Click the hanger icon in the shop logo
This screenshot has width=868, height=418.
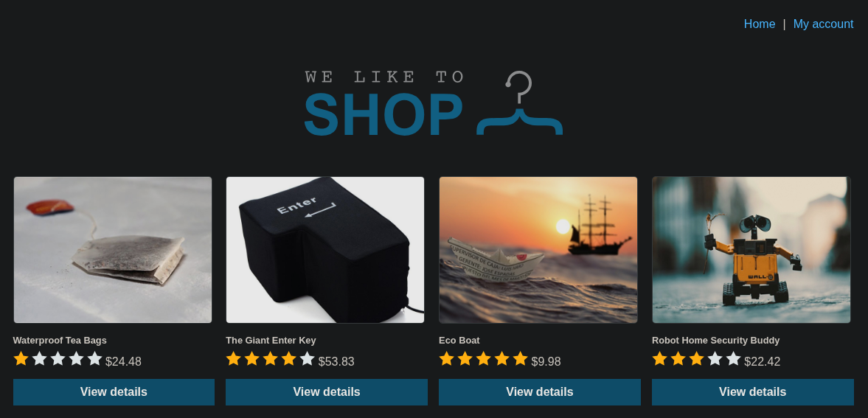point(519,103)
